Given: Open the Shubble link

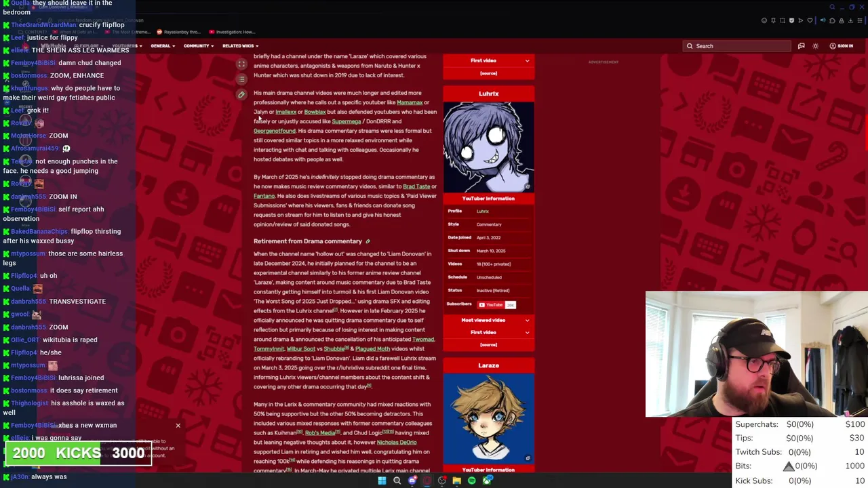Looking at the screenshot, I should pos(334,348).
